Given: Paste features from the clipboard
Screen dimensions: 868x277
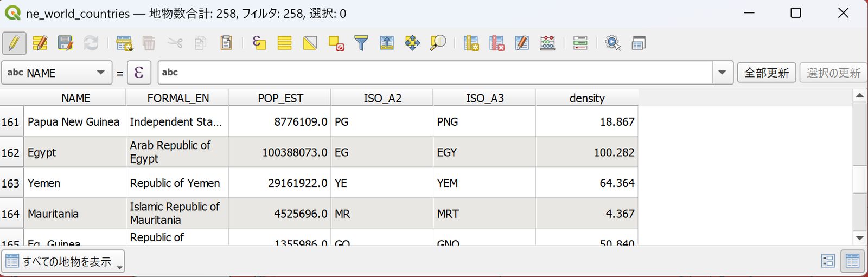Looking at the screenshot, I should point(226,43).
